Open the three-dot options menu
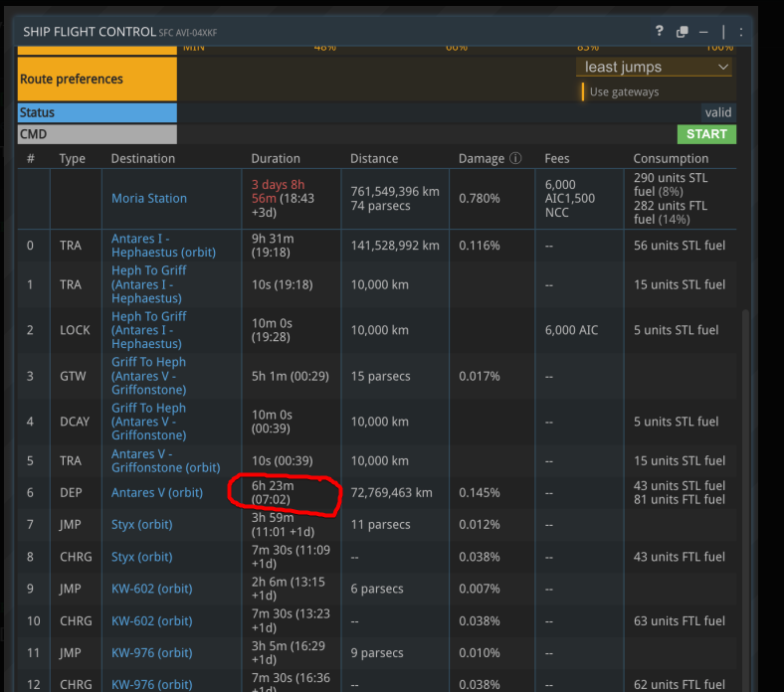Screen dimensions: 784x692 741,32
